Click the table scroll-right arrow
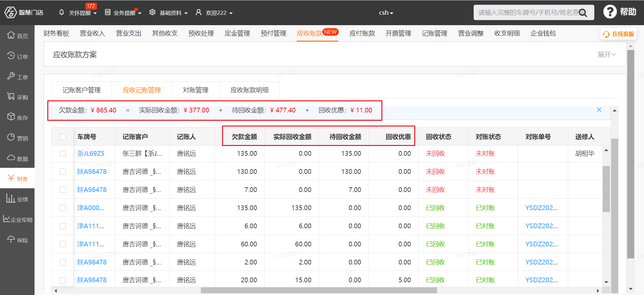Screen dimensions: 644x295 [598, 291]
